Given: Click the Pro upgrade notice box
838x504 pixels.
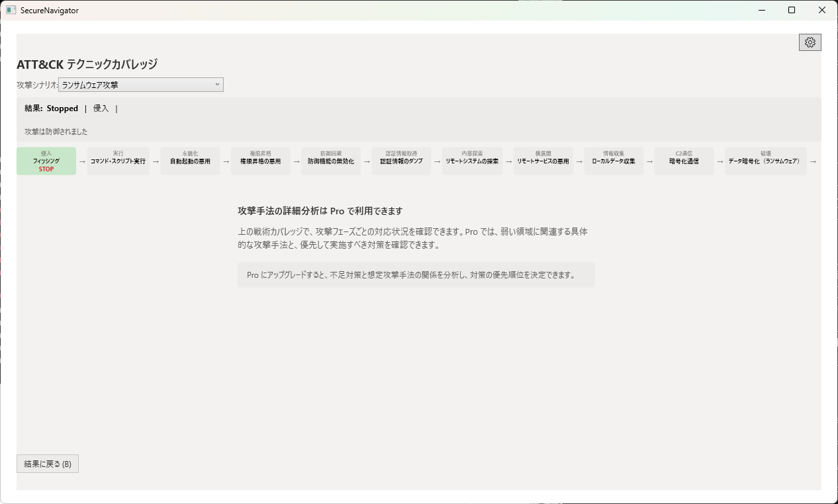Looking at the screenshot, I should coord(416,274).
